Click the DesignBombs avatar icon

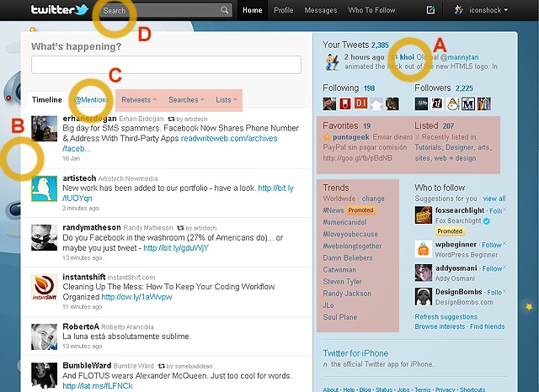(424, 296)
